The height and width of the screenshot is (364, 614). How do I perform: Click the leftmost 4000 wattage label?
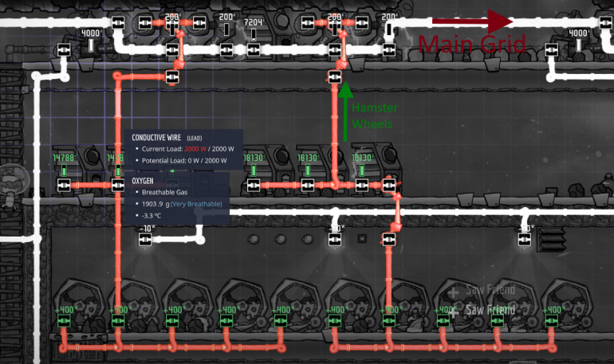pyautogui.click(x=91, y=33)
